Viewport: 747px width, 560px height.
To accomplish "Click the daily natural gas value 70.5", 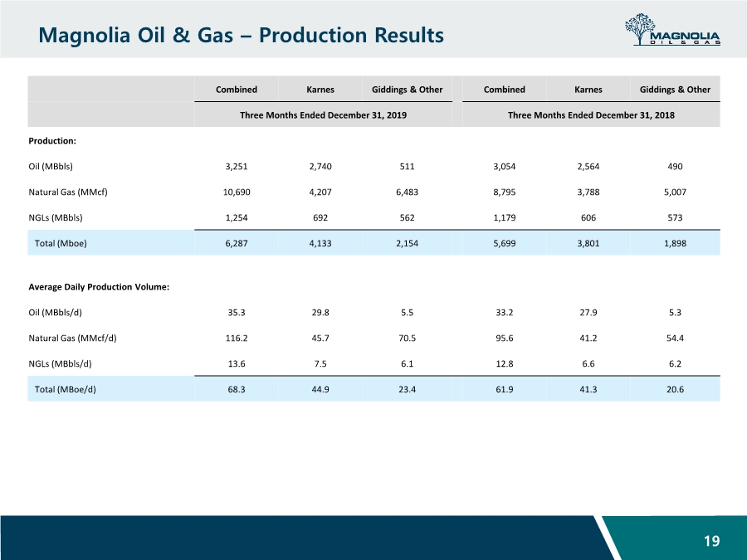I will (x=408, y=338).
